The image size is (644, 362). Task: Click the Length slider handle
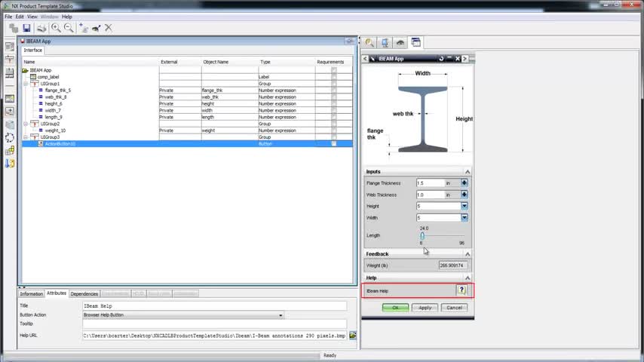pyautogui.click(x=422, y=236)
